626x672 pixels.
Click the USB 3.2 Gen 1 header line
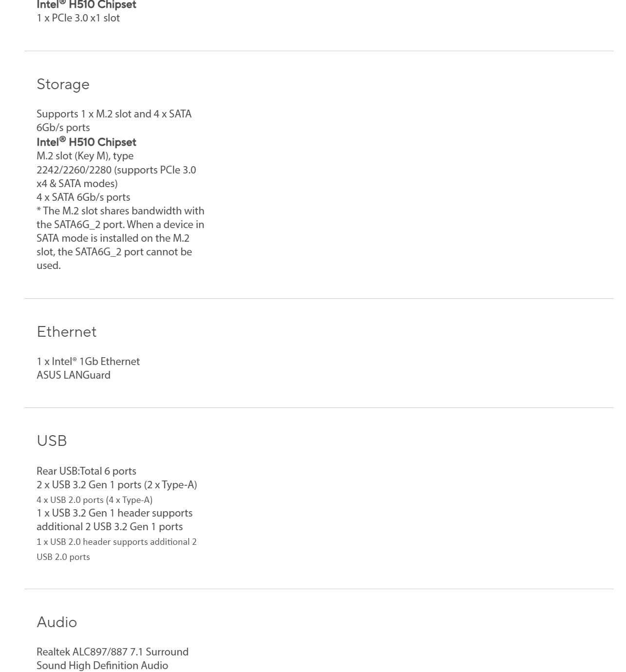[114, 519]
